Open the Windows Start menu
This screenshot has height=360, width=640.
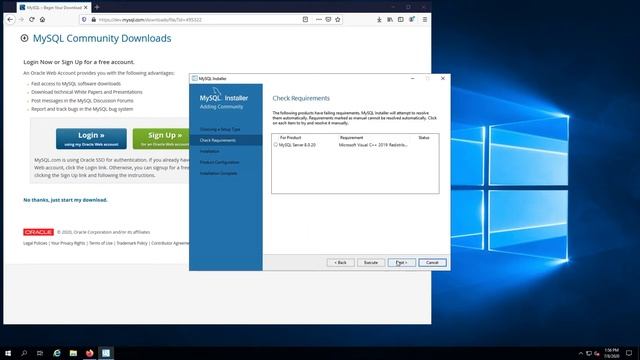[x=8, y=353]
